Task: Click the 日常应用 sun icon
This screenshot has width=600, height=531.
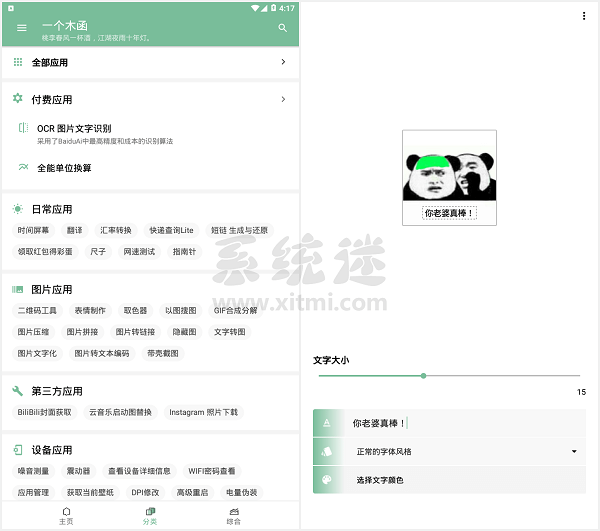Action: click(x=18, y=209)
